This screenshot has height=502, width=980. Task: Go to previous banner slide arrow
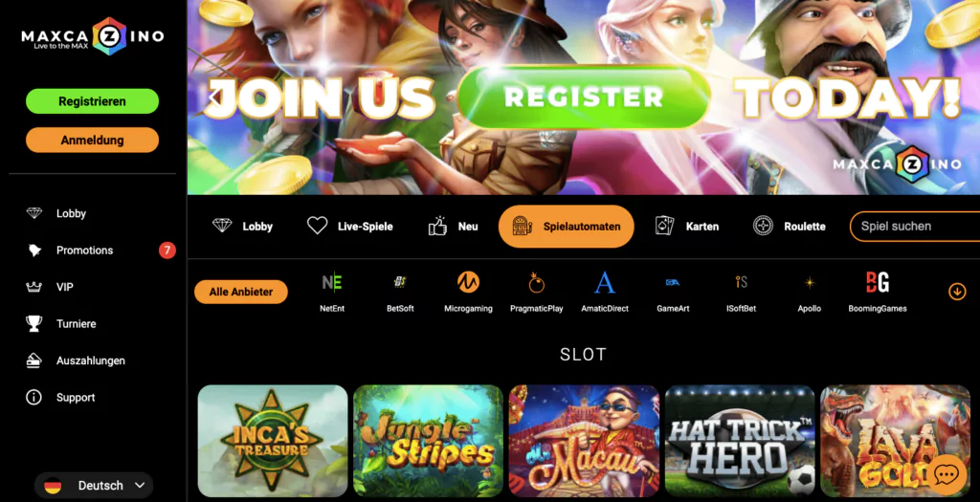[214, 98]
